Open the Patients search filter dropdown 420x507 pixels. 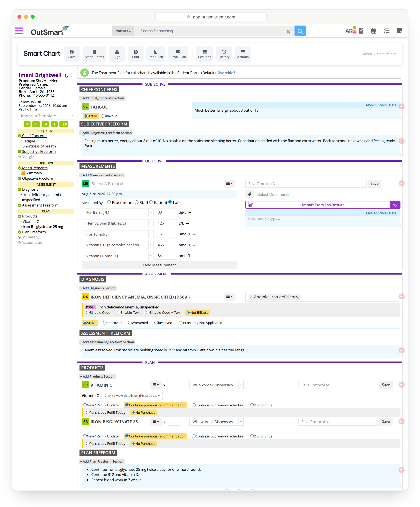click(x=122, y=31)
